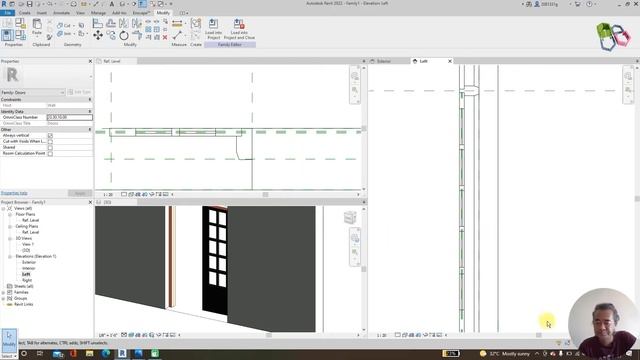This screenshot has width=640, height=360.
Task: Toggle Cut with Voids When Loaded checkbox
Action: pos(50,141)
